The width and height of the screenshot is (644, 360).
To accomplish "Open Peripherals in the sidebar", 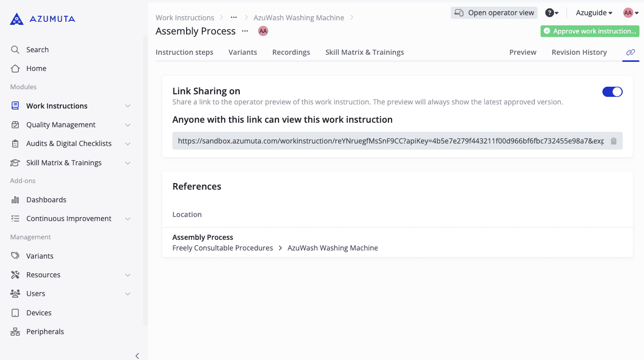I will pyautogui.click(x=45, y=332).
